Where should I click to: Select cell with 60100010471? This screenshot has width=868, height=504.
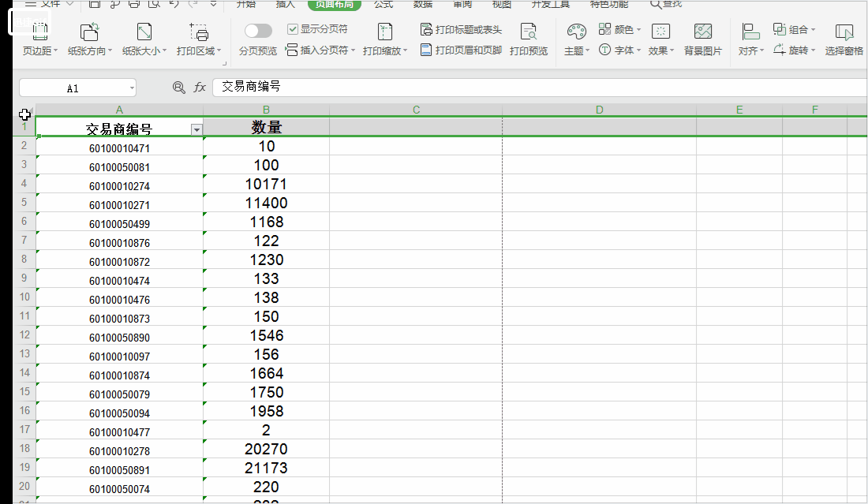(119, 146)
